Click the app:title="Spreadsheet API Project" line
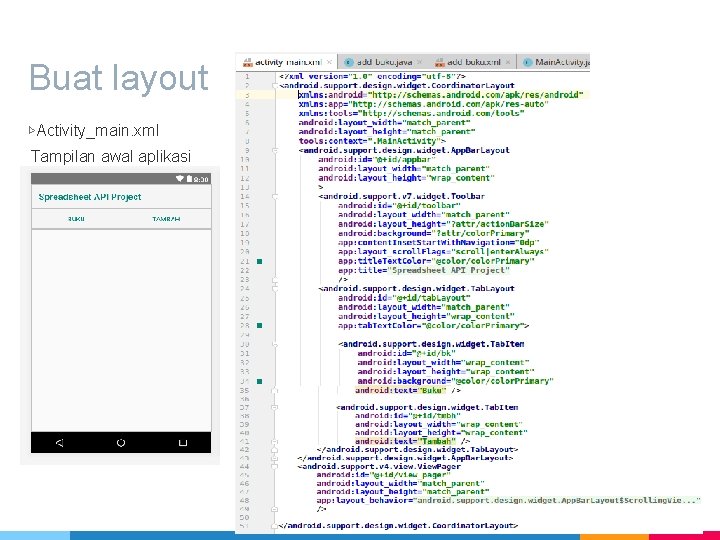 click(x=424, y=270)
